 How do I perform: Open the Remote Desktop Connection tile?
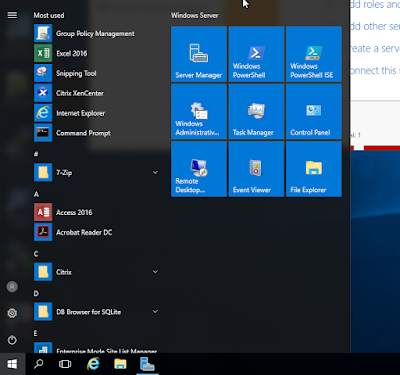(199, 169)
